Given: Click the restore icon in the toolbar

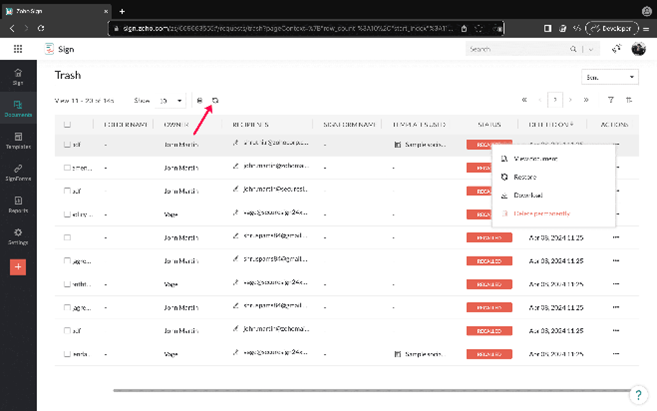Looking at the screenshot, I should coord(215,100).
